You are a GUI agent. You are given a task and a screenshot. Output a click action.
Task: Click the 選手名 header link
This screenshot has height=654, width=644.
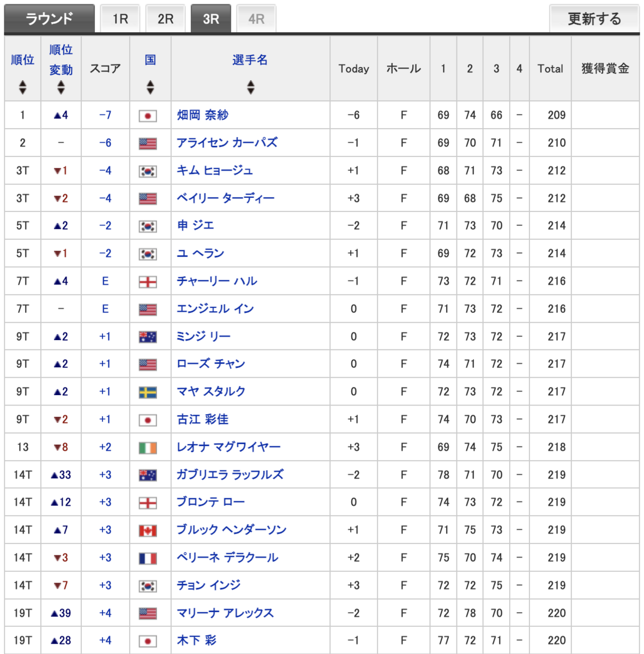[x=250, y=60]
